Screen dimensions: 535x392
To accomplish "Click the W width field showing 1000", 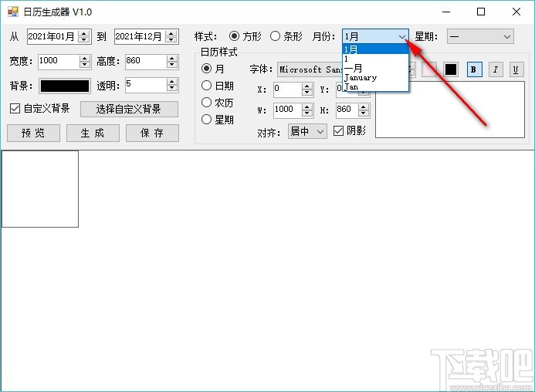I will pos(288,110).
